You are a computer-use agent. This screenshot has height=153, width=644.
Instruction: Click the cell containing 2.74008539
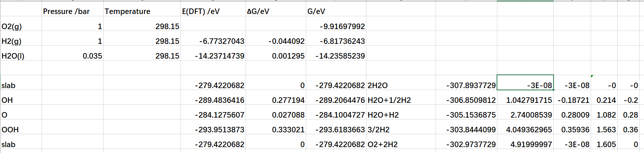click(x=525, y=115)
